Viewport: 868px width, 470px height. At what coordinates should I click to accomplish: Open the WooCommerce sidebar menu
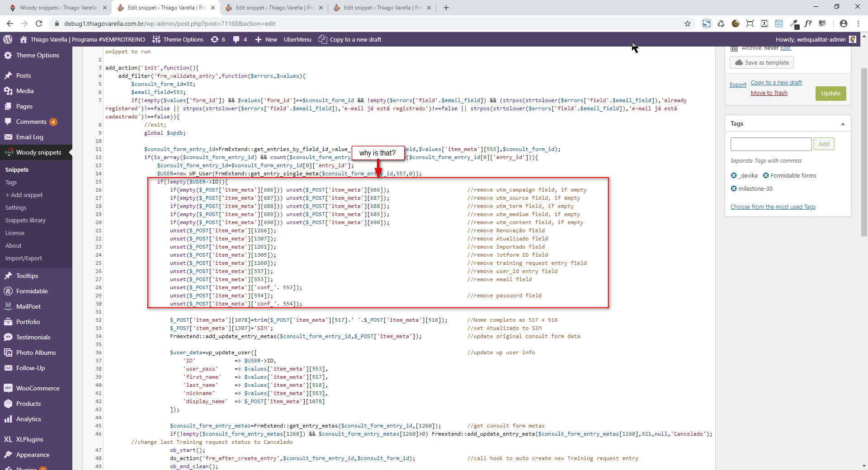coord(38,388)
